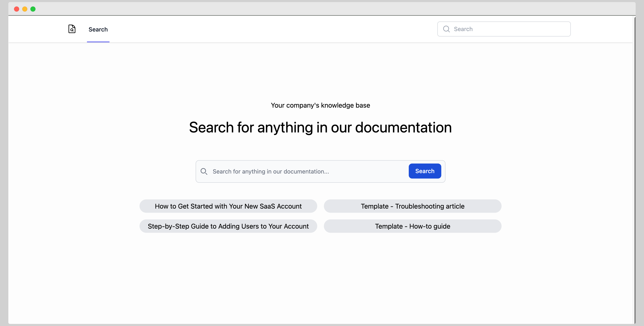Click the magnifier icon in main search bar
The height and width of the screenshot is (326, 644).
click(204, 171)
